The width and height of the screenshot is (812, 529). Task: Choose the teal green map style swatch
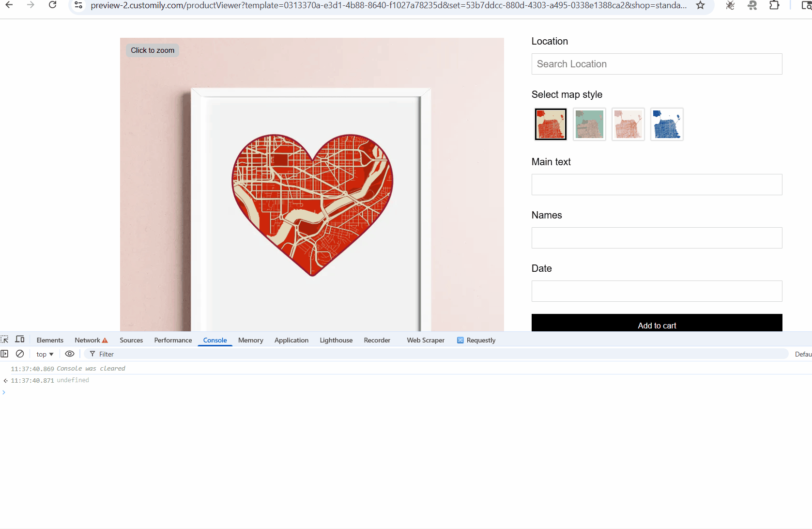coord(589,124)
